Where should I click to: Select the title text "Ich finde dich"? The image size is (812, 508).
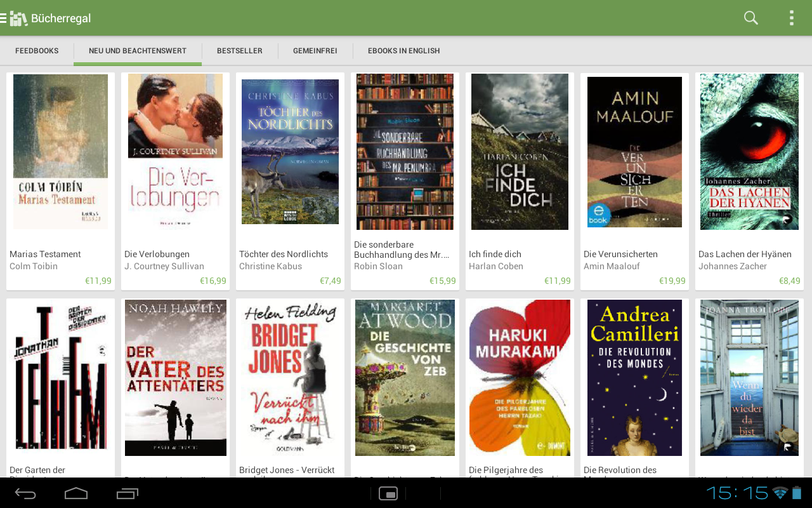(x=495, y=254)
